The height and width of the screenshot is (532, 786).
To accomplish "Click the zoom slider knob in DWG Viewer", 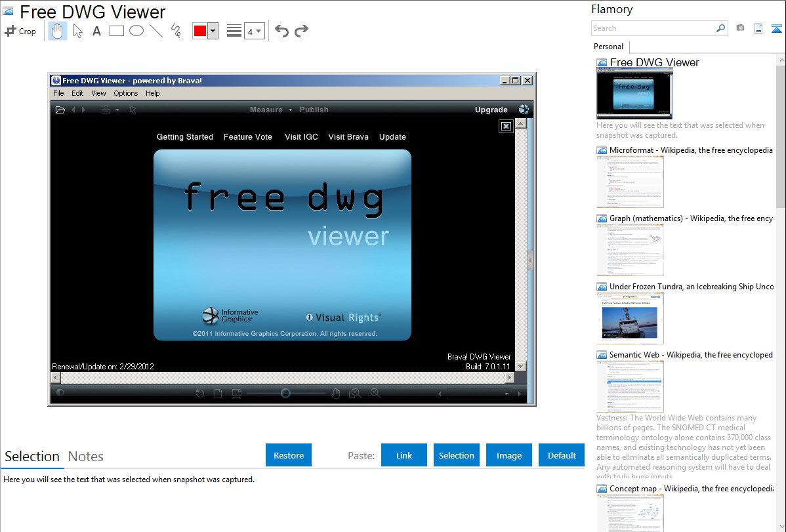I will pyautogui.click(x=285, y=394).
